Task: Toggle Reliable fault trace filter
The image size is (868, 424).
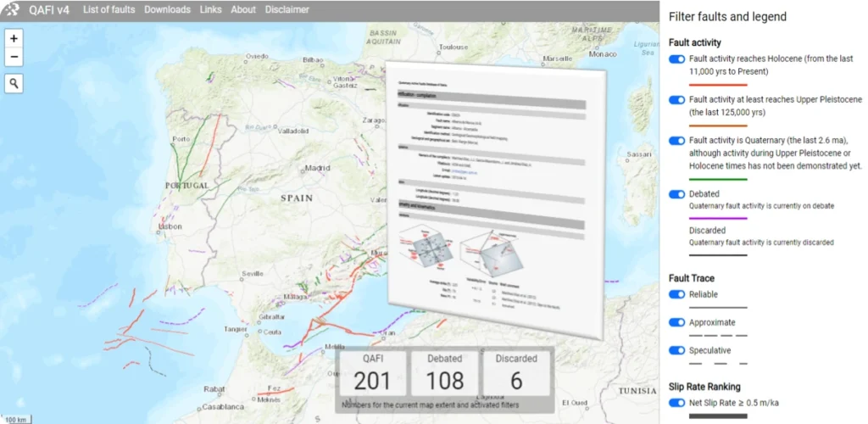Action: 677,294
